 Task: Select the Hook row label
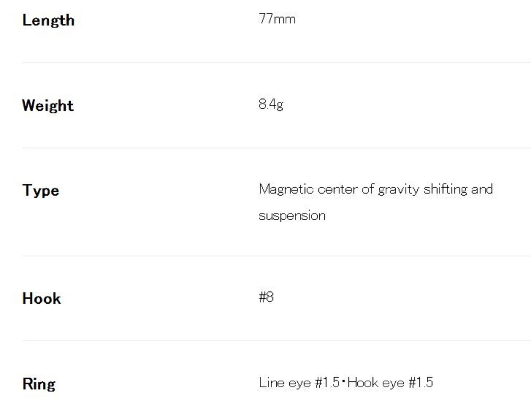[x=41, y=299]
